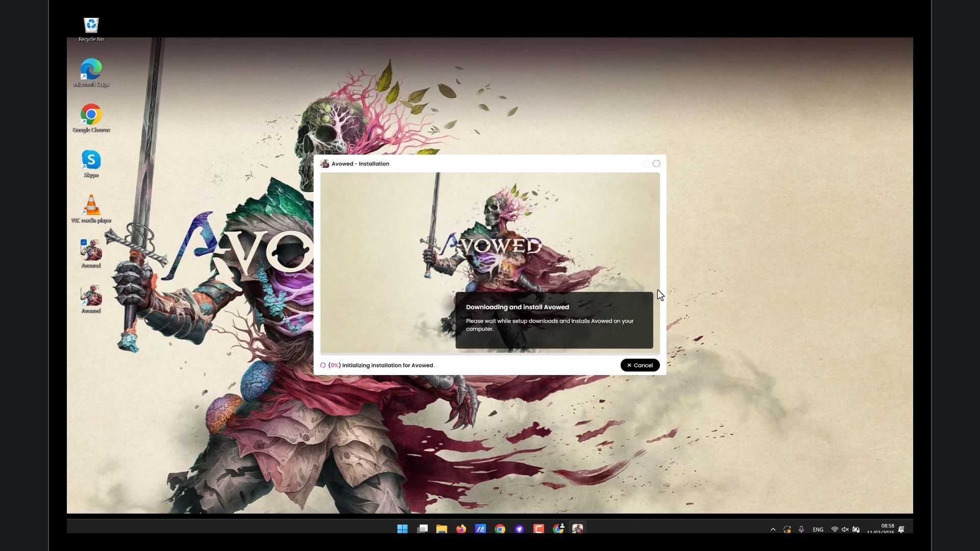Image resolution: width=980 pixels, height=551 pixels.
Task: Open the red bracket app in taskbar
Action: pyautogui.click(x=538, y=529)
